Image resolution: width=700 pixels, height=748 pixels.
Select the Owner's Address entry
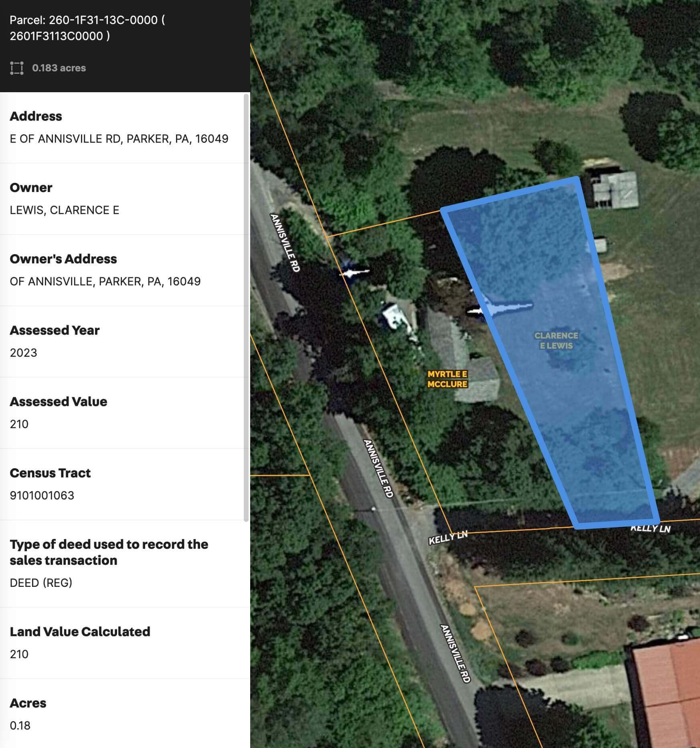pyautogui.click(x=105, y=281)
